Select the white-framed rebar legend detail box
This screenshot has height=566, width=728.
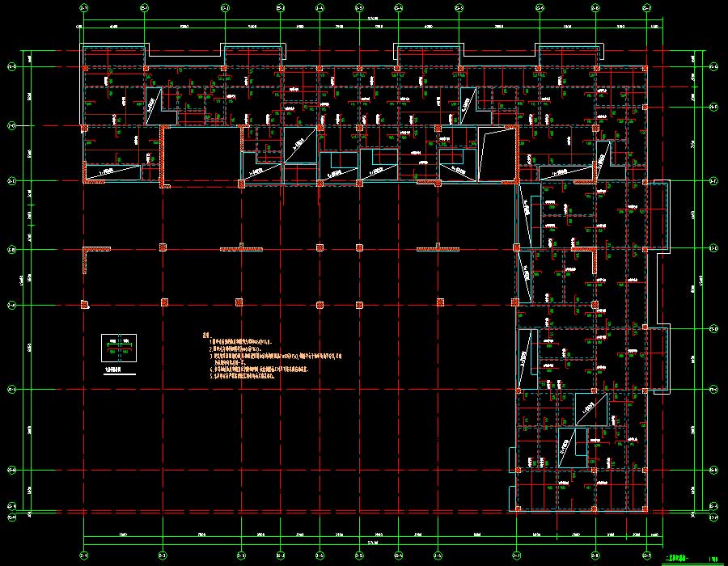[119, 348]
